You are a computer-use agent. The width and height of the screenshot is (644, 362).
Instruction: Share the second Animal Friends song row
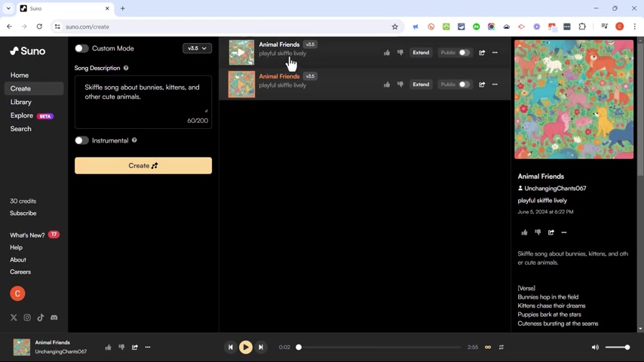tap(482, 84)
